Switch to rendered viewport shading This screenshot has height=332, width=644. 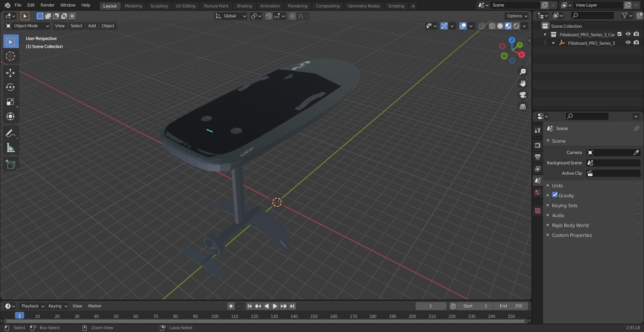[516, 26]
